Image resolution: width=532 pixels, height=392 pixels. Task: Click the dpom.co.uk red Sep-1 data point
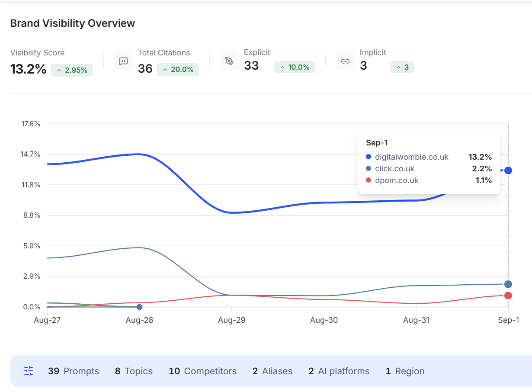pos(508,296)
